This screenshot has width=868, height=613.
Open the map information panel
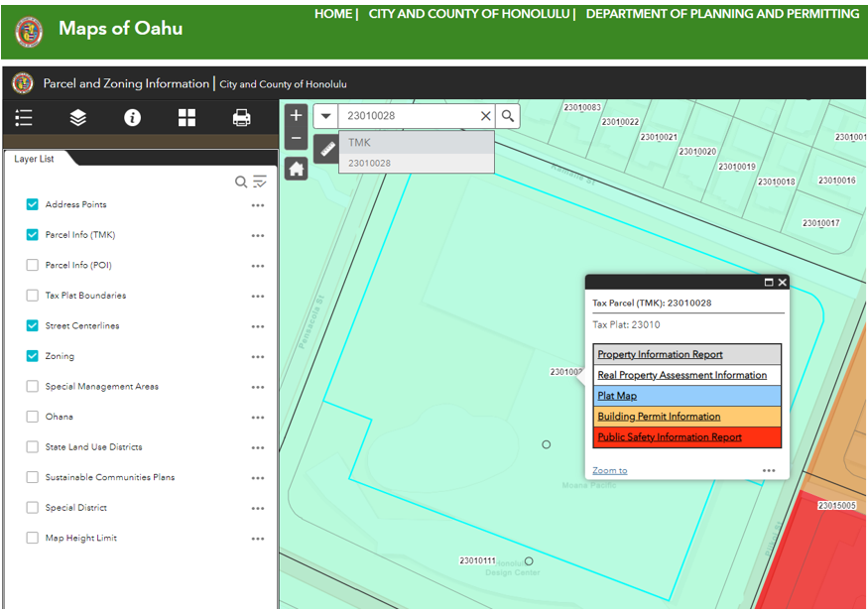click(x=133, y=117)
